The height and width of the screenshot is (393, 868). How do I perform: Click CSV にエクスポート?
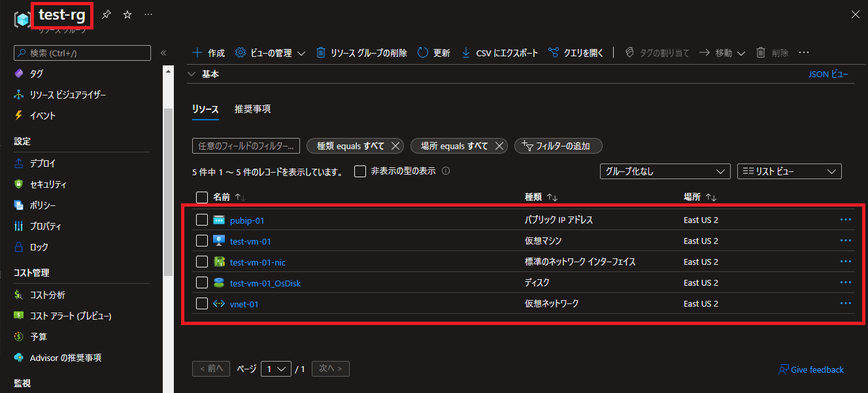click(500, 53)
